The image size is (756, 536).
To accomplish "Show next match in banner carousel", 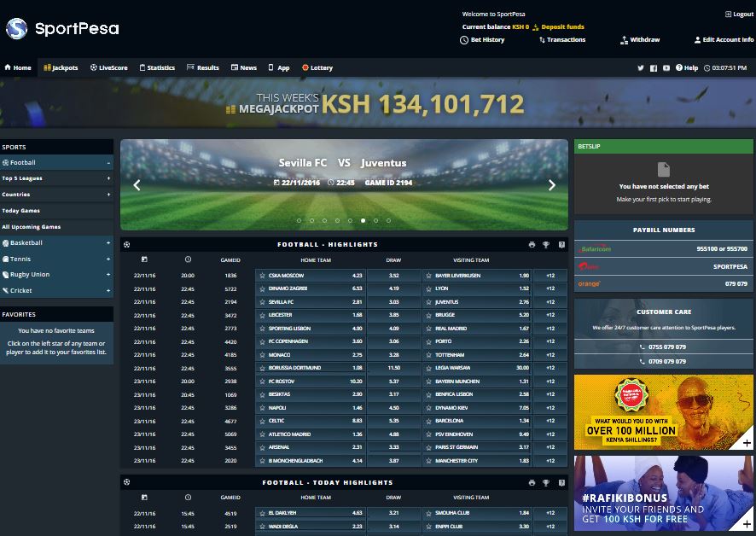I will point(551,185).
